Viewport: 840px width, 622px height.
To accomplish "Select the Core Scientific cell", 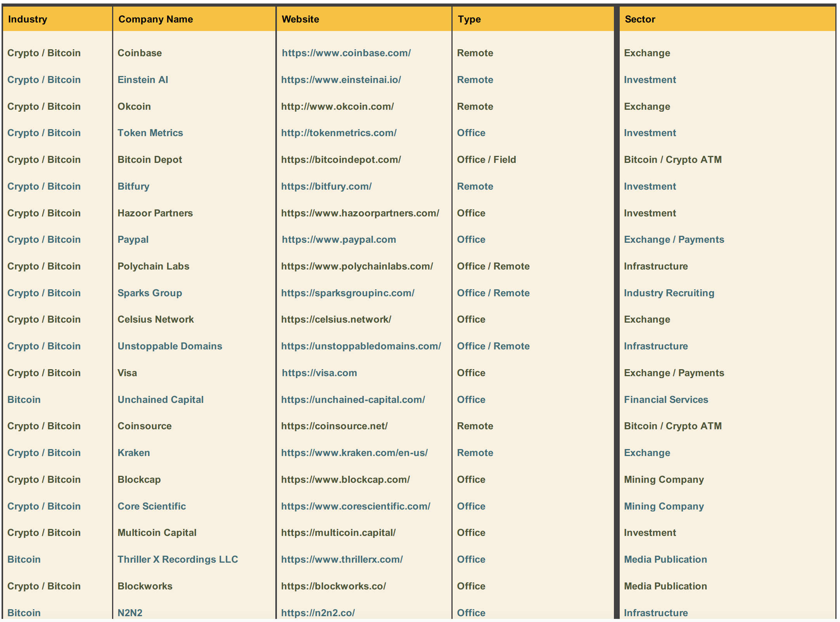I will click(152, 506).
